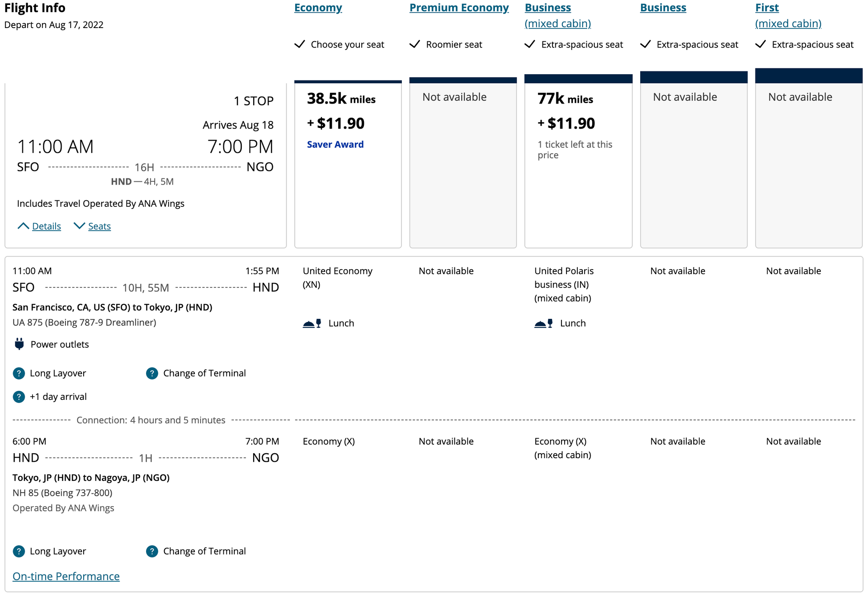The height and width of the screenshot is (593, 868).
Task: Open the Change of Terminal help icon for NH 85
Action: [x=152, y=551]
